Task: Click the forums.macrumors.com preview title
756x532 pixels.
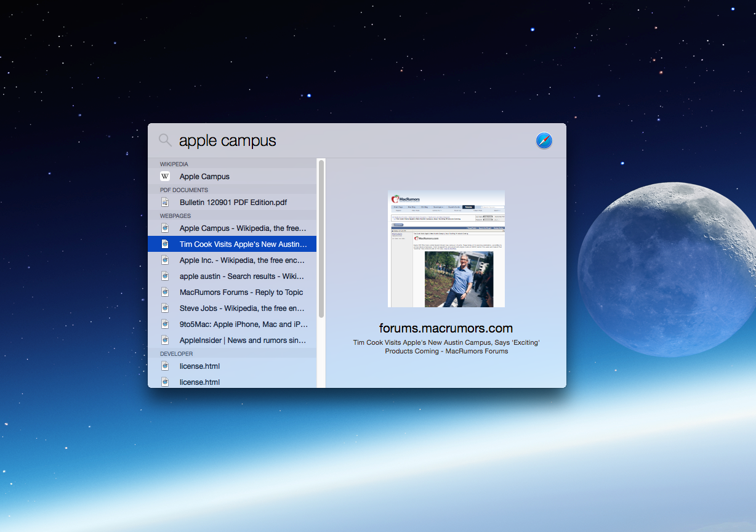Action: tap(446, 328)
